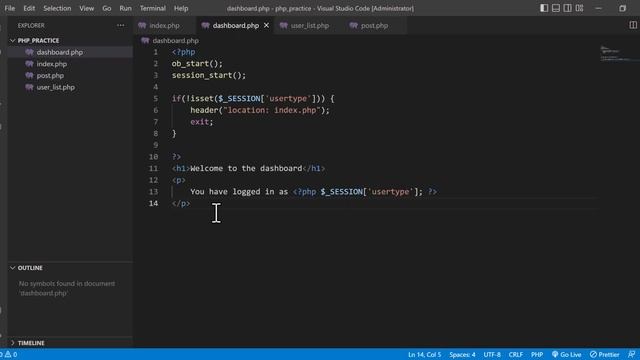Toggle secondary side bar layout icon
640x360 pixels.
point(568,8)
